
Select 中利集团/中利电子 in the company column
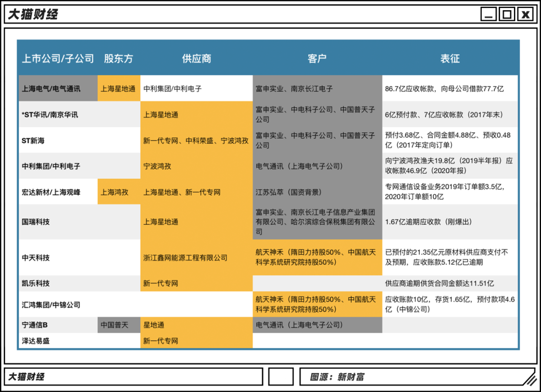[x=58, y=166]
